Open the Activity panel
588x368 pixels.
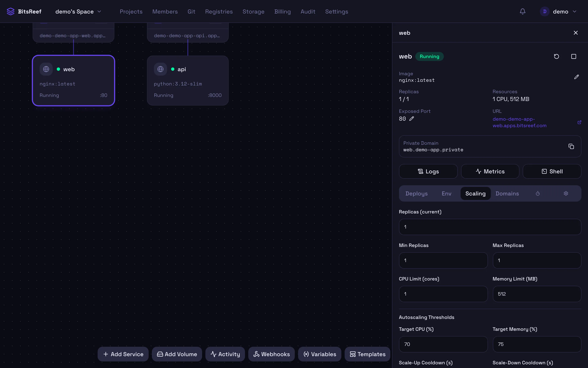pyautogui.click(x=225, y=354)
